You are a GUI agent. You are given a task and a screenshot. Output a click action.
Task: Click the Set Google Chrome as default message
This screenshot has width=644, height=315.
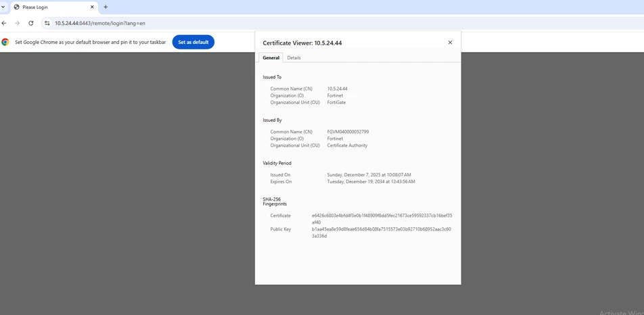tap(91, 42)
